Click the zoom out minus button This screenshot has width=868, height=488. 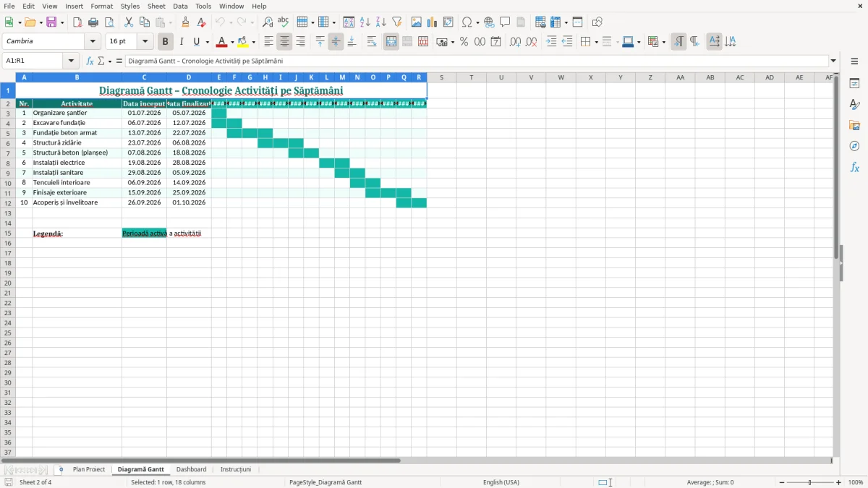[x=782, y=482]
